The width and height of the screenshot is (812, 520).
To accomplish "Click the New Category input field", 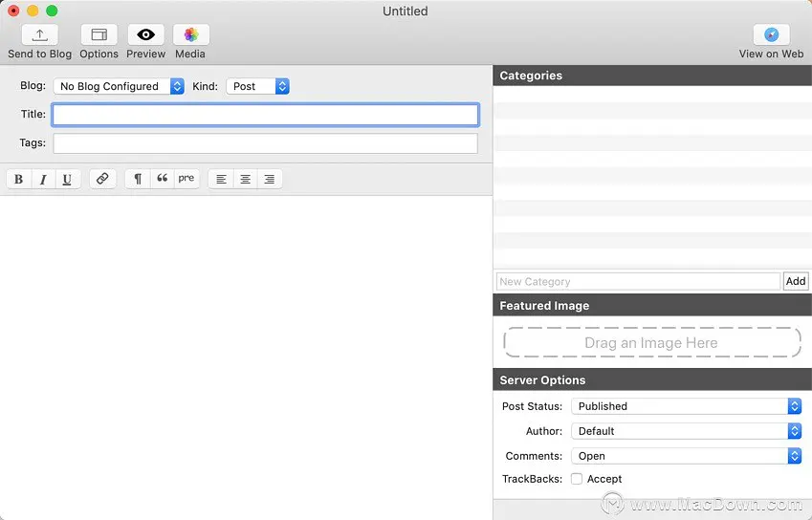I will [x=638, y=281].
